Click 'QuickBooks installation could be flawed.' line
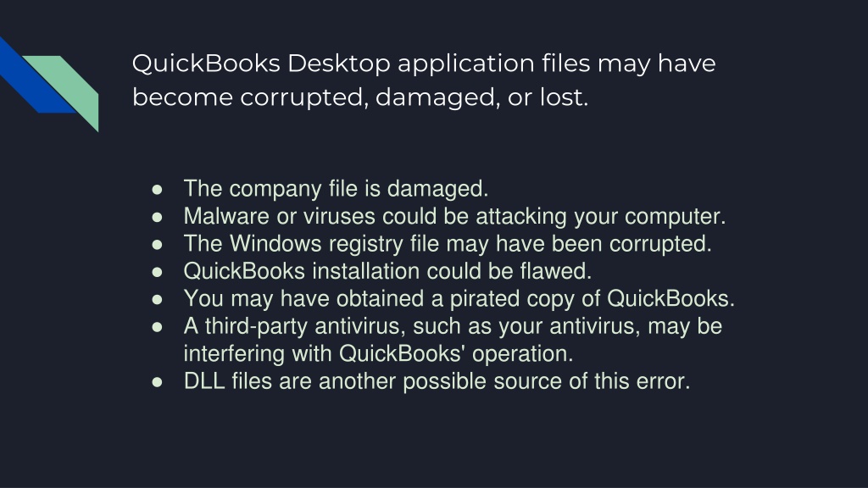The height and width of the screenshot is (488, 868). 387,271
